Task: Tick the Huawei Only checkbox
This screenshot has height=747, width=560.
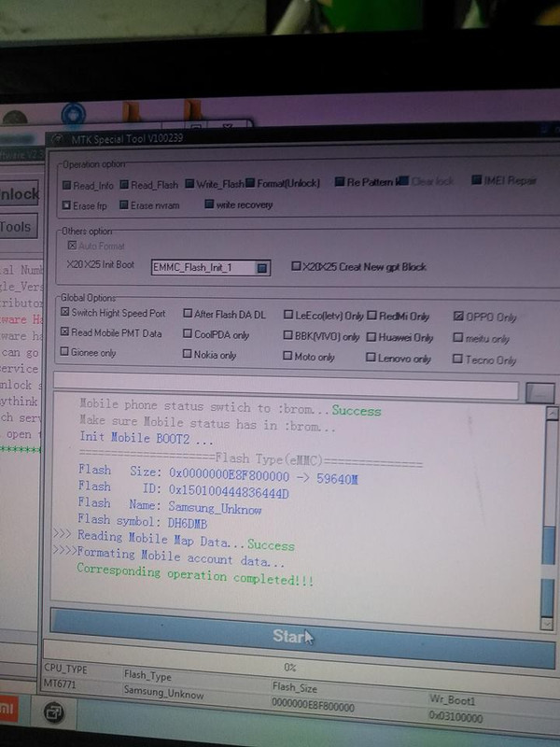Action: (371, 337)
